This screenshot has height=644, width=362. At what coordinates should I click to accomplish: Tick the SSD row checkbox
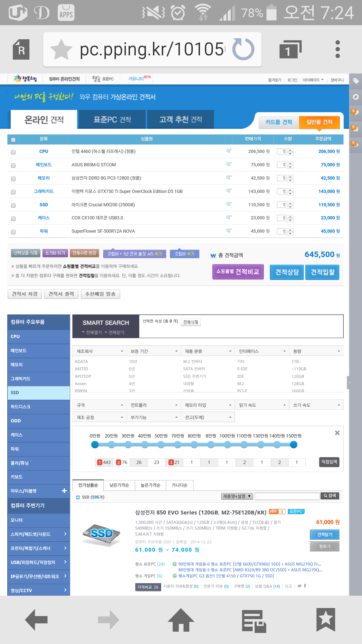(x=13, y=205)
